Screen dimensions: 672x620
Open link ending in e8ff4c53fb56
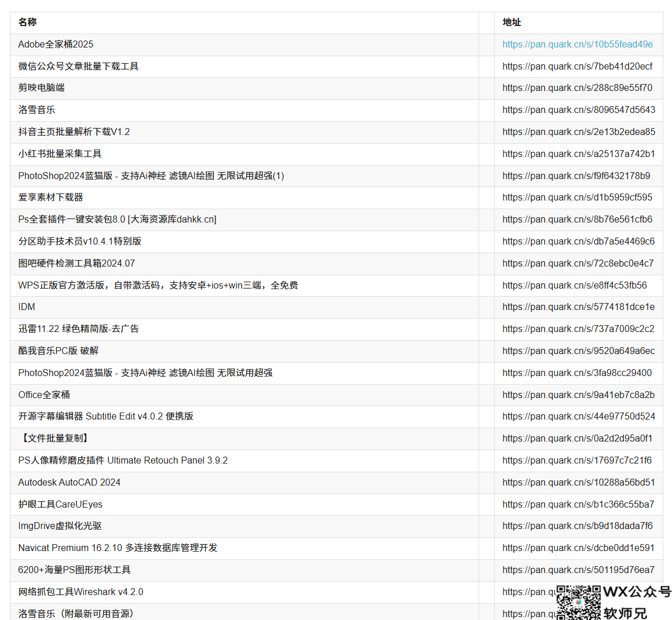pyautogui.click(x=575, y=286)
